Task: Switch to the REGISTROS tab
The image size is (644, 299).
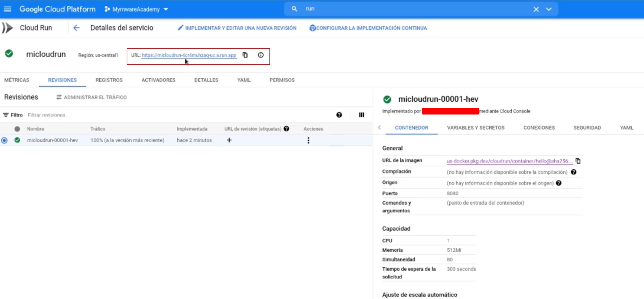Action: [x=109, y=80]
